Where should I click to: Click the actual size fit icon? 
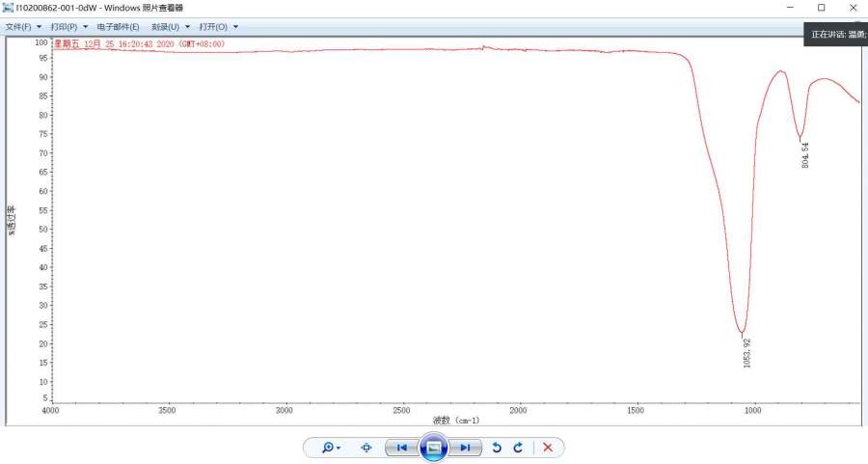click(366, 448)
